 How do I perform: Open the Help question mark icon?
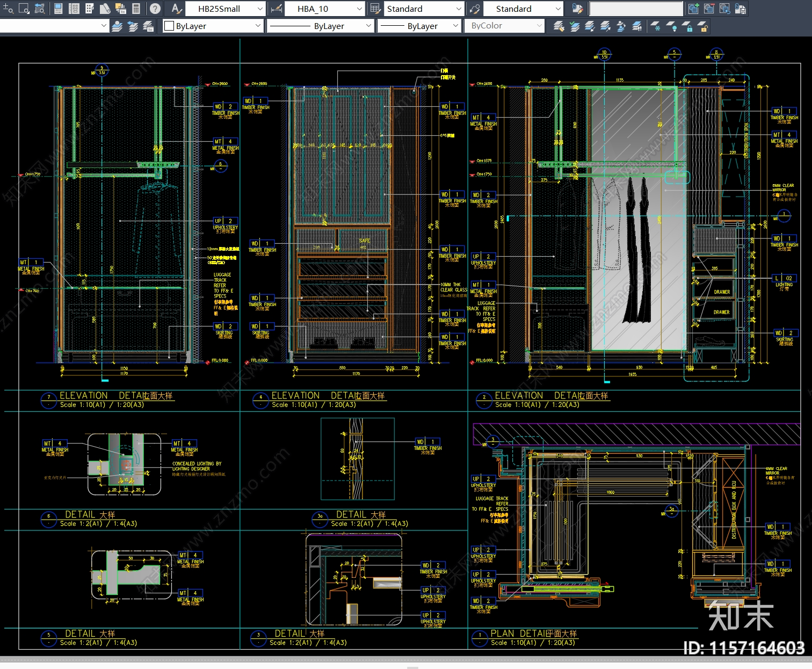pyautogui.click(x=155, y=9)
